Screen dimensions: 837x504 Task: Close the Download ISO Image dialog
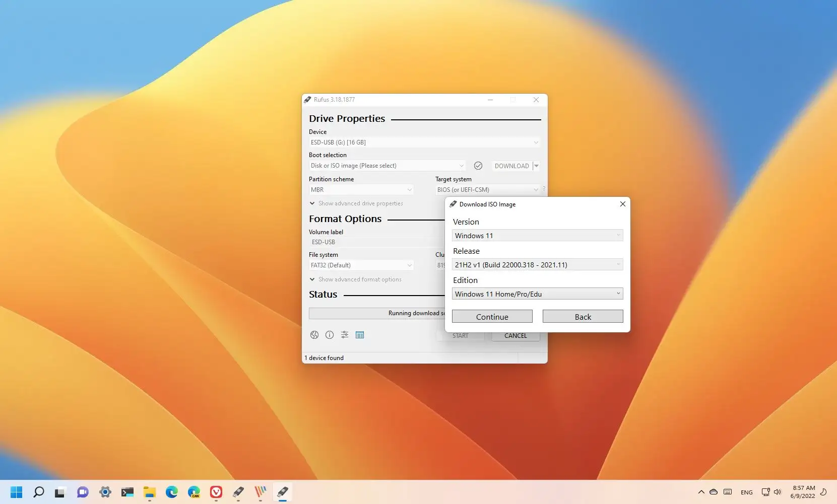(x=623, y=204)
